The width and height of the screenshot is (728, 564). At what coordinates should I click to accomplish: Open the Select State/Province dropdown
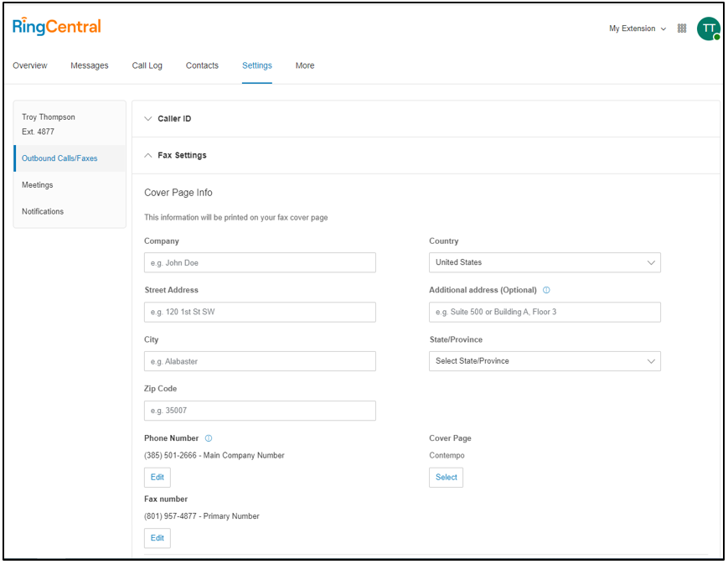(x=545, y=361)
